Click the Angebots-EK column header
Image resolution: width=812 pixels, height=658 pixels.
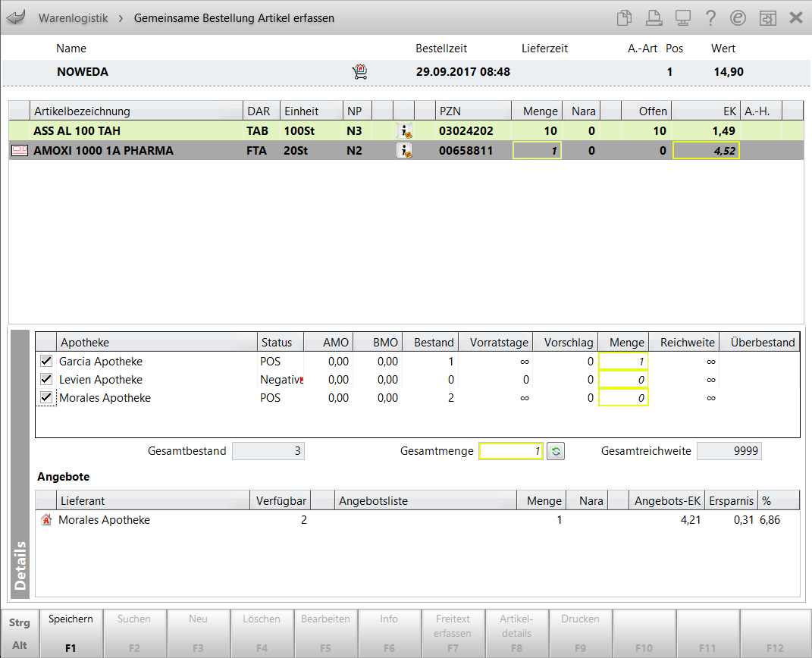666,500
